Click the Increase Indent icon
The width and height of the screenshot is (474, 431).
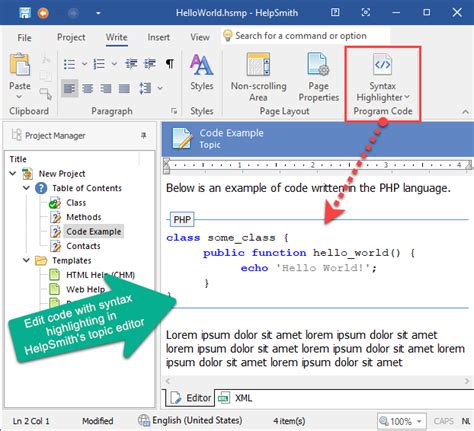[150, 63]
